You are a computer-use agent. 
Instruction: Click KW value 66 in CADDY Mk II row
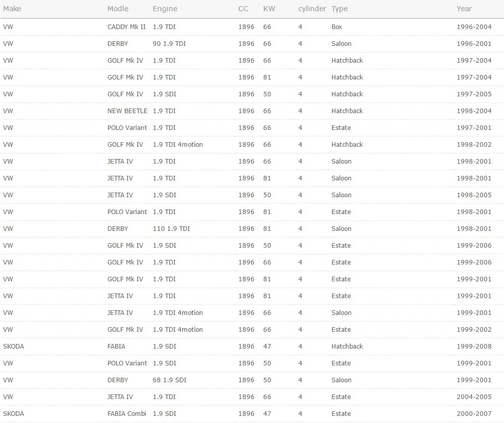(267, 27)
